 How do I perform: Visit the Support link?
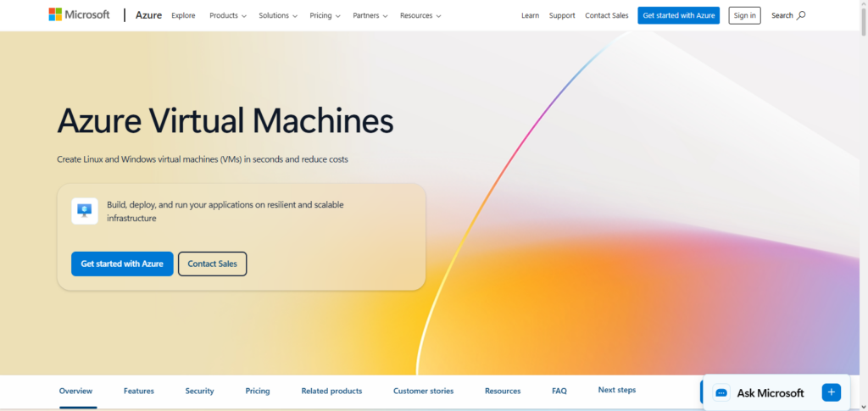pyautogui.click(x=562, y=15)
